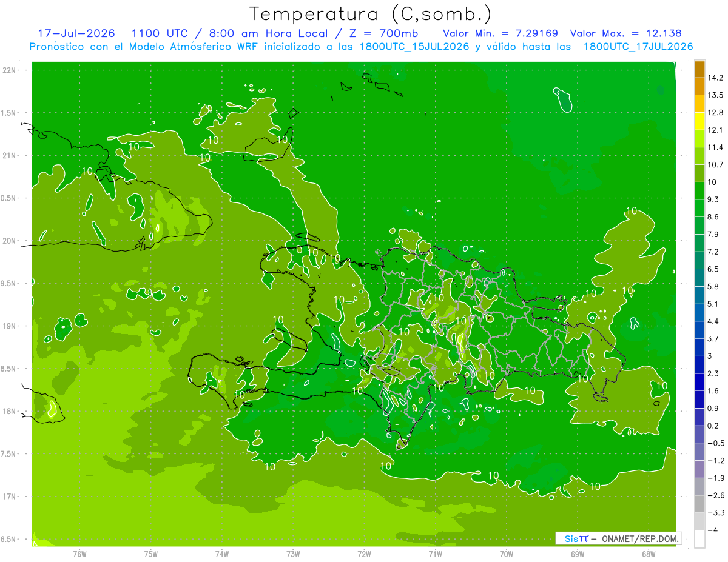Click the '75W' longitude axis label

click(150, 554)
